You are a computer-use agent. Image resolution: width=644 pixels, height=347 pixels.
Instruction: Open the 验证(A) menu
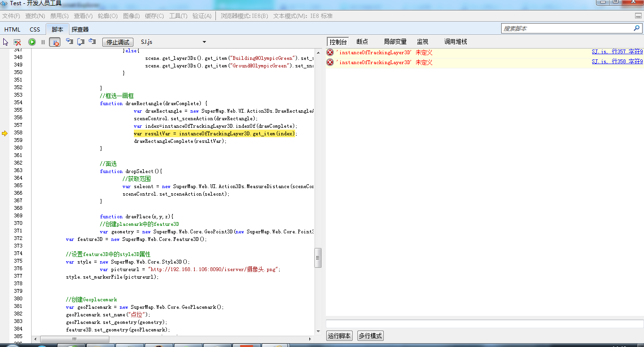pos(202,16)
